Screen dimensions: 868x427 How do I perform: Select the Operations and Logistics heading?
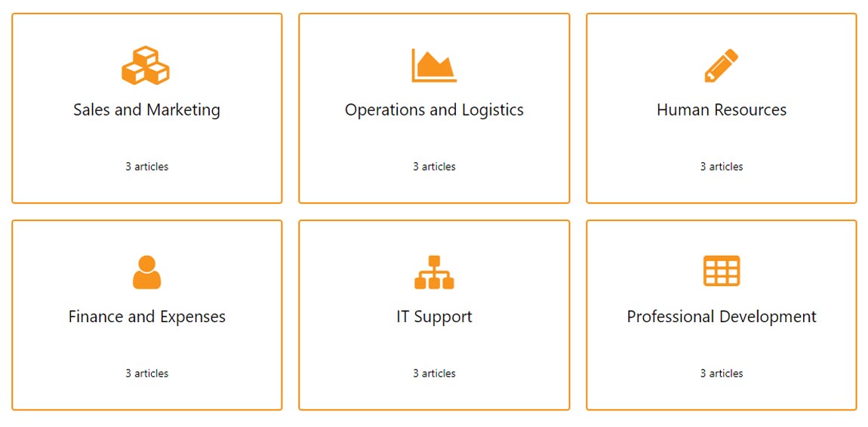point(434,110)
